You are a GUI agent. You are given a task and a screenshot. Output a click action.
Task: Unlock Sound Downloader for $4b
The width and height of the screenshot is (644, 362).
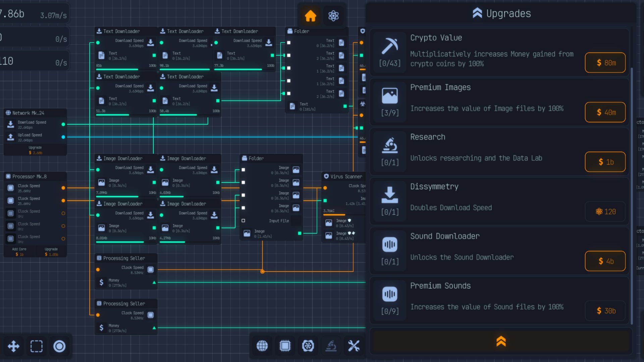coord(605,261)
